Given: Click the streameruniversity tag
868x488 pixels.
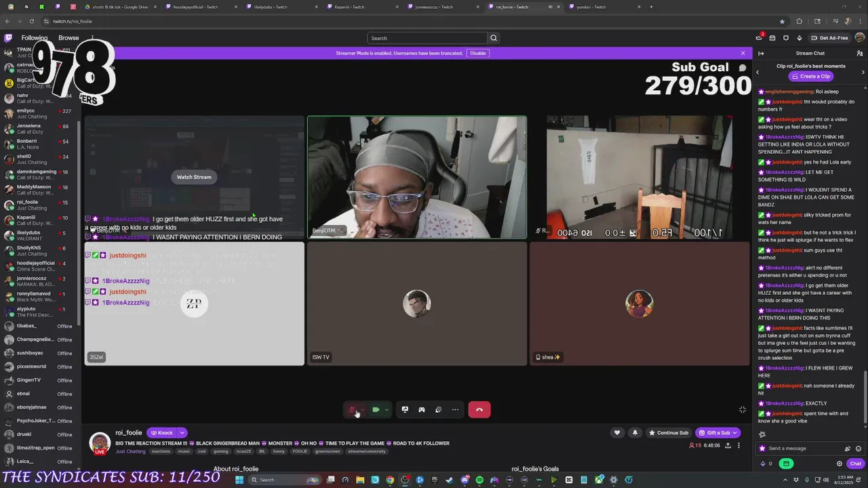Looking at the screenshot, I should coord(368,451).
